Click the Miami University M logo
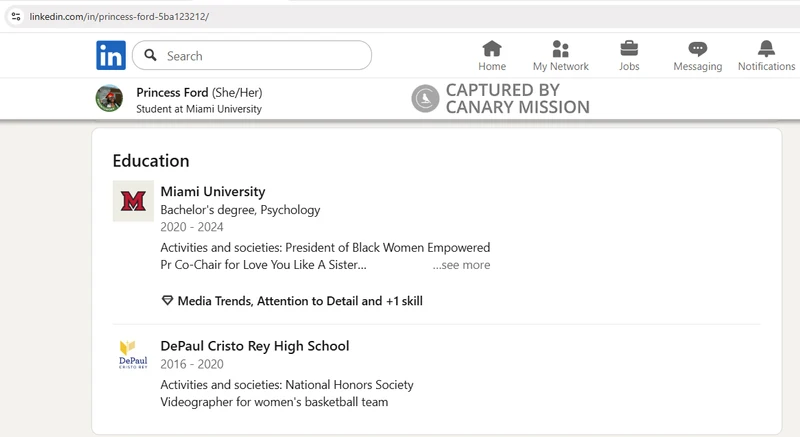 pyautogui.click(x=133, y=201)
